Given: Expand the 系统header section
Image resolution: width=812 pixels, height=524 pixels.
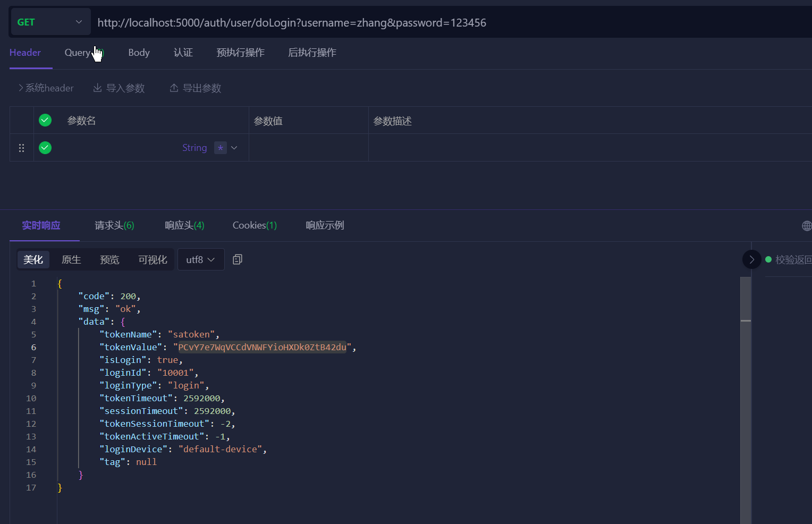Looking at the screenshot, I should point(46,88).
